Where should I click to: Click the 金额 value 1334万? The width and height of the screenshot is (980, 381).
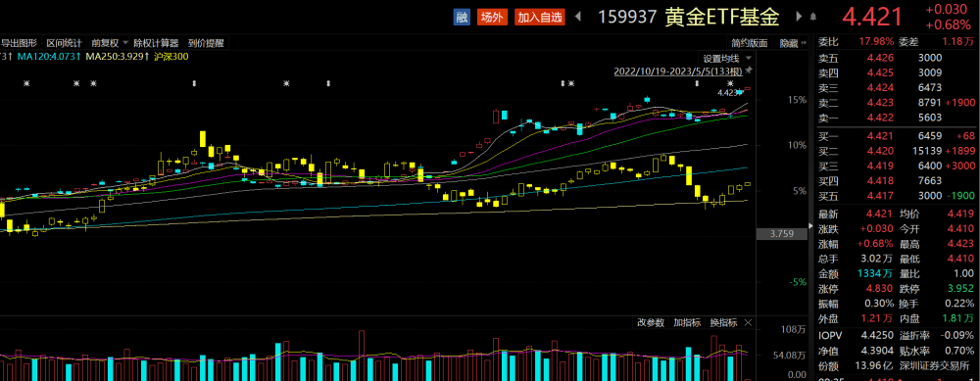875,273
